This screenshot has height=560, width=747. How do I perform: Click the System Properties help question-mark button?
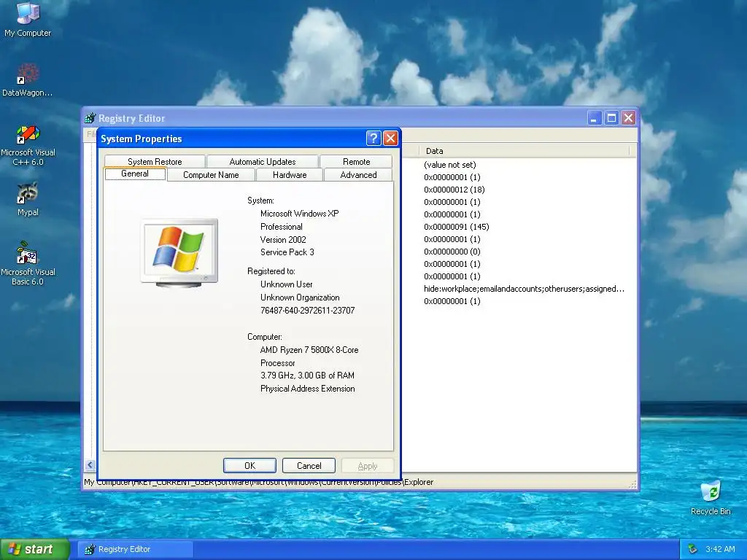[373, 139]
